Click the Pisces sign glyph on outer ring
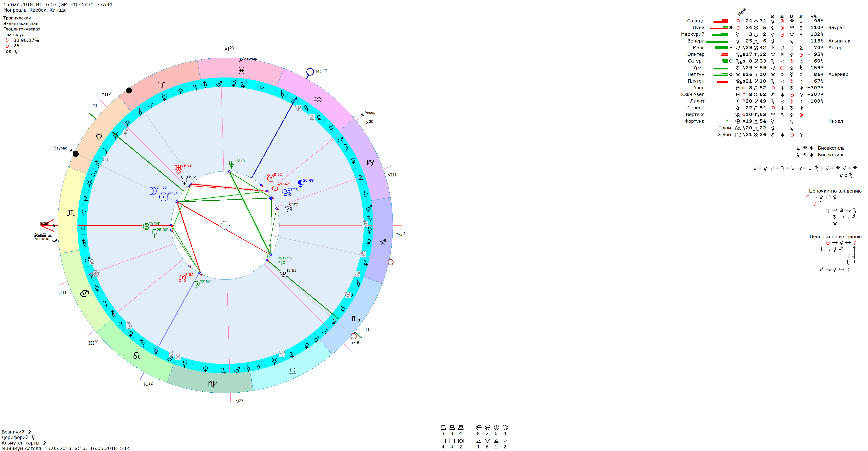868x451 pixels. (241, 70)
